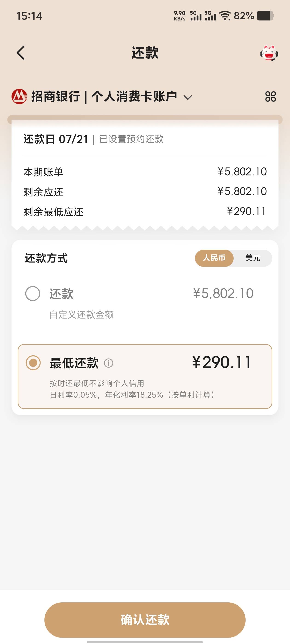Tap the 本期账单 statement row
The image size is (290, 644).
[x=145, y=172]
